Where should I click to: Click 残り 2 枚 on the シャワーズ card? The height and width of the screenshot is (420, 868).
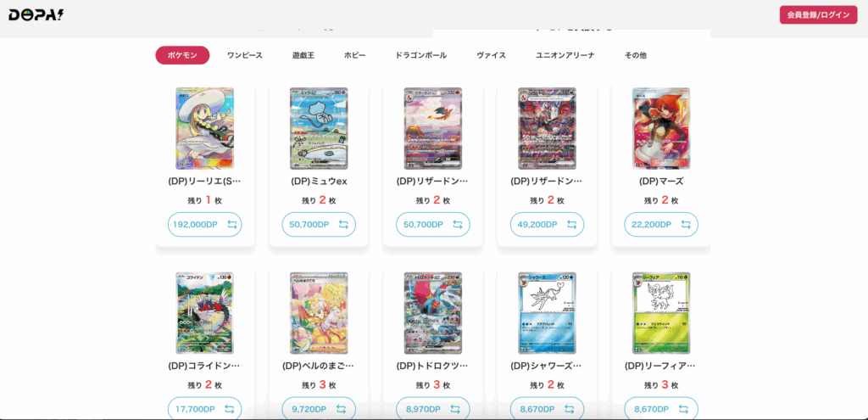click(x=547, y=384)
